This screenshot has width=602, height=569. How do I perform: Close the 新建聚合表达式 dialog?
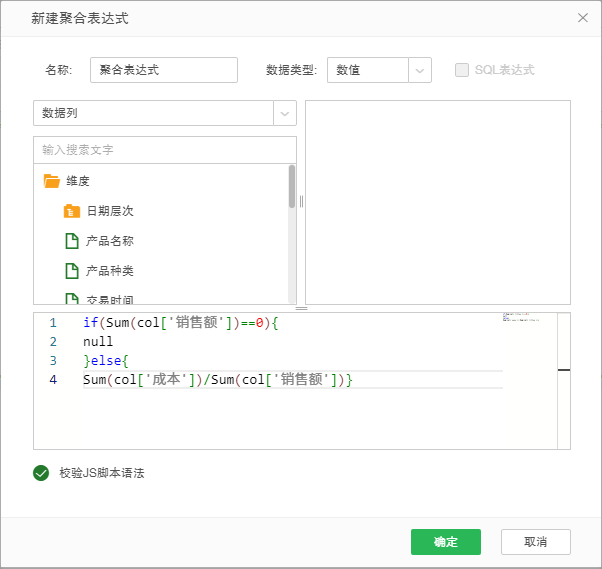[583, 18]
